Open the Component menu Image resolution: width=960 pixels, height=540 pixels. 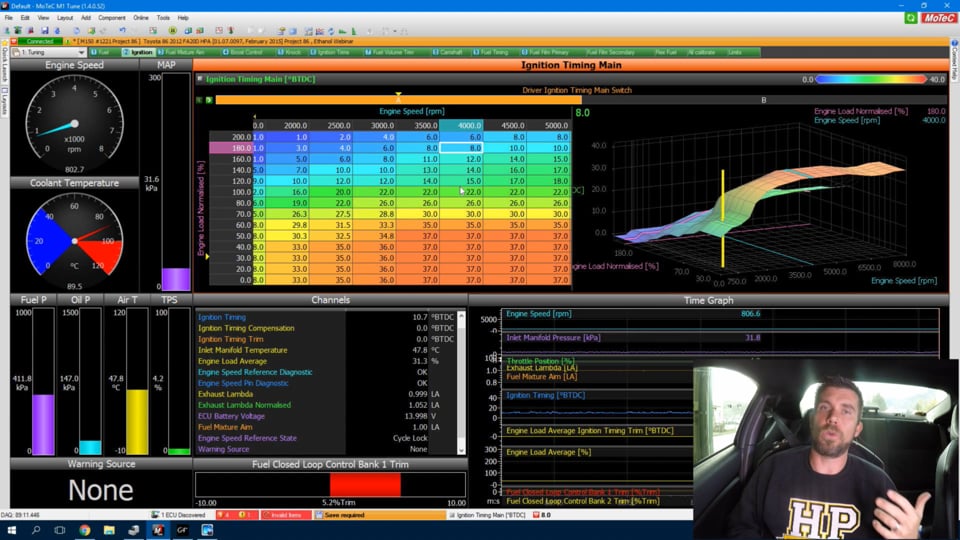point(111,18)
